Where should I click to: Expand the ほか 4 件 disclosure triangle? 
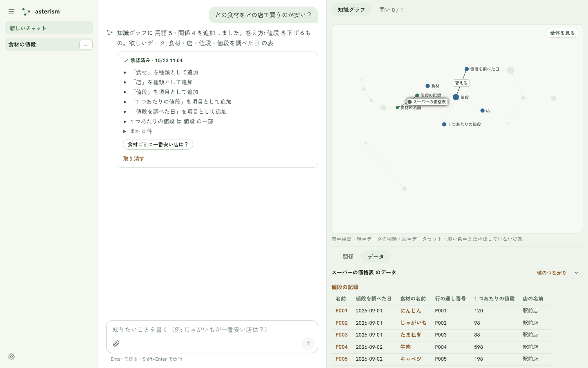coord(125,131)
